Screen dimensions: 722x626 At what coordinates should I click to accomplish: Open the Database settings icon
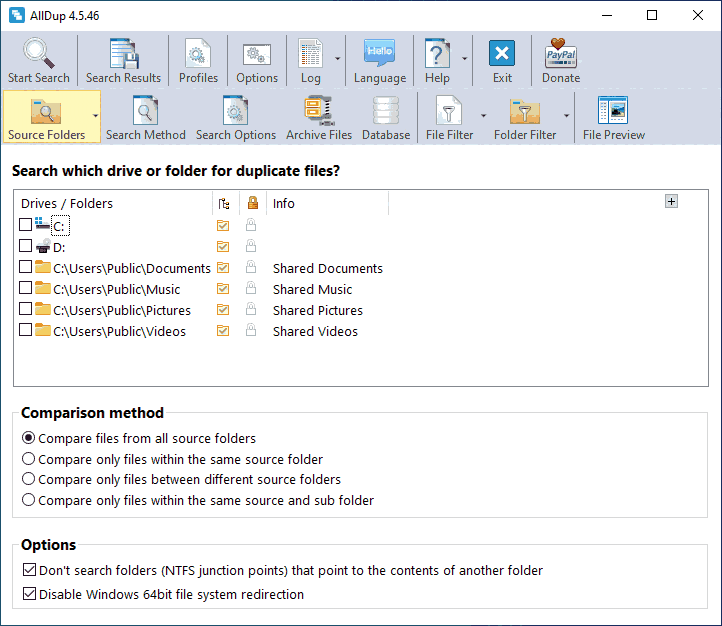point(386,111)
